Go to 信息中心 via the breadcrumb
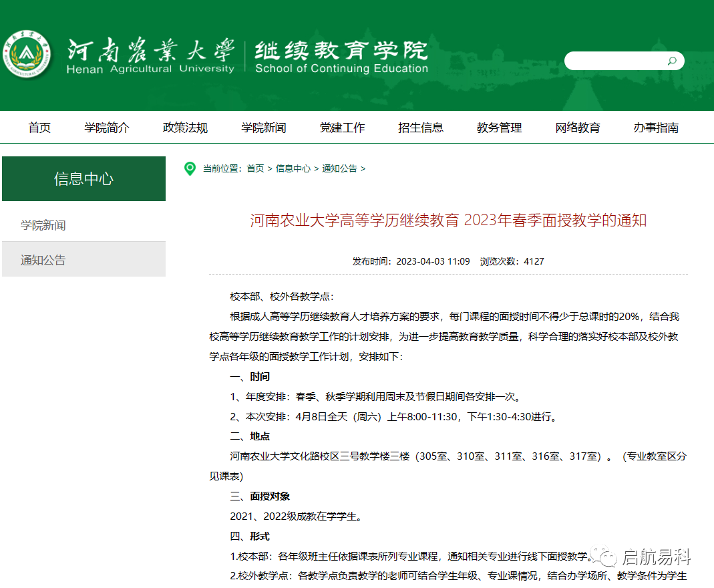The width and height of the screenshot is (714, 588). click(x=293, y=168)
